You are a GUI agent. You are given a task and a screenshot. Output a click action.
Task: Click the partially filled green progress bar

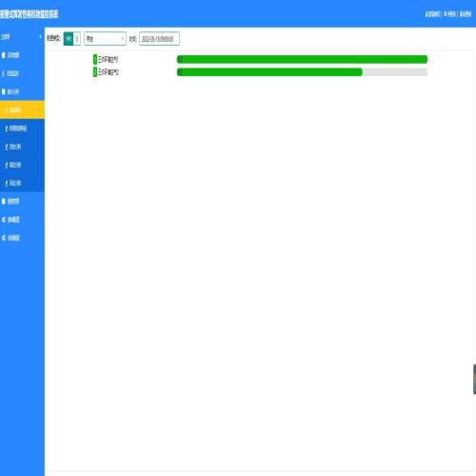(x=302, y=72)
